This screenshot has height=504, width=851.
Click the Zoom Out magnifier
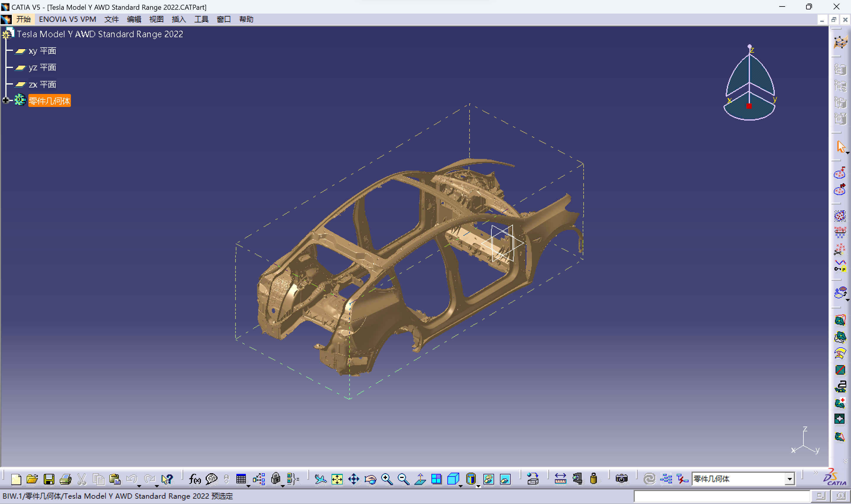click(403, 479)
